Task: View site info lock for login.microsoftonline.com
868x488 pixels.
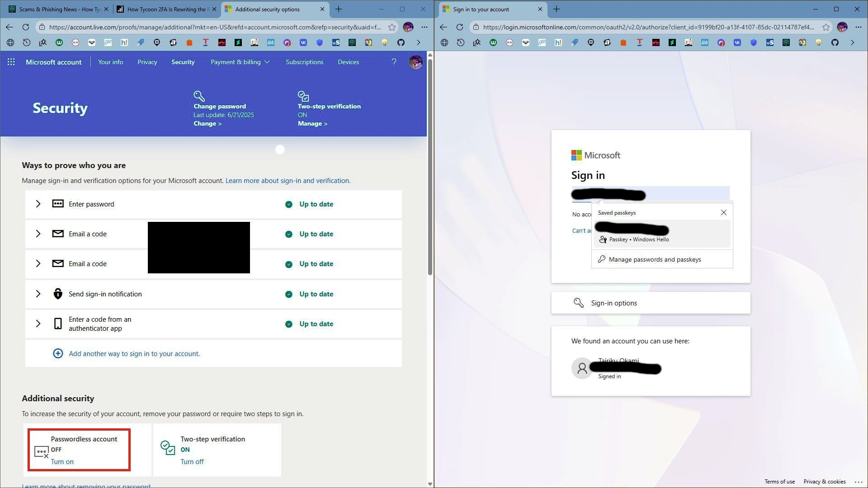Action: (x=476, y=27)
